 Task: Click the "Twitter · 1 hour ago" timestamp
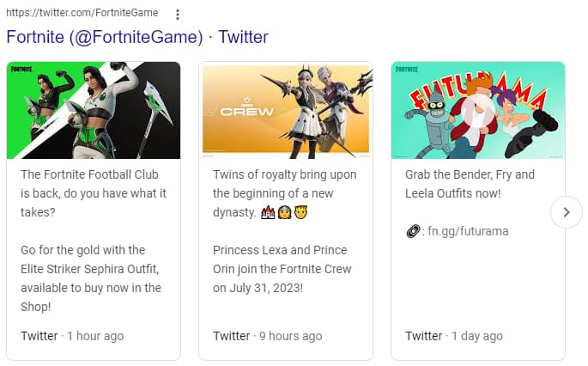point(72,336)
